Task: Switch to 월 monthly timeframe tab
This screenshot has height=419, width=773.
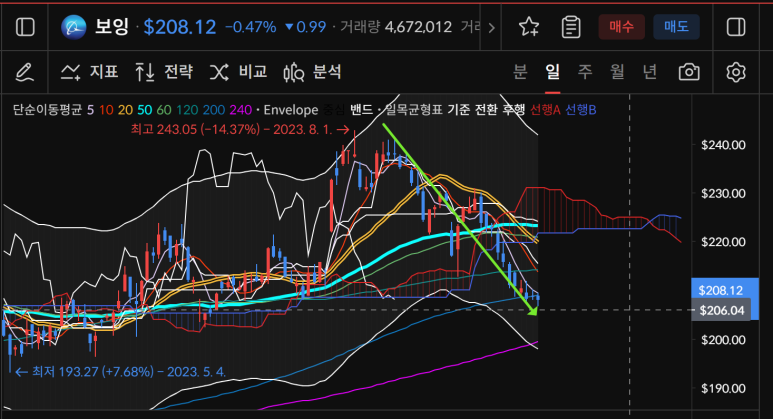Action: tap(617, 72)
